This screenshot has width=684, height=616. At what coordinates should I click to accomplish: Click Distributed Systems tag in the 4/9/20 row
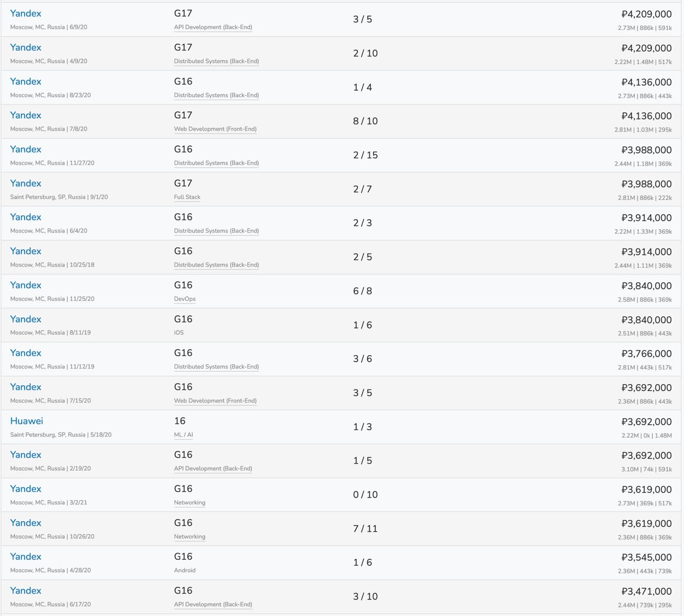[x=216, y=61]
